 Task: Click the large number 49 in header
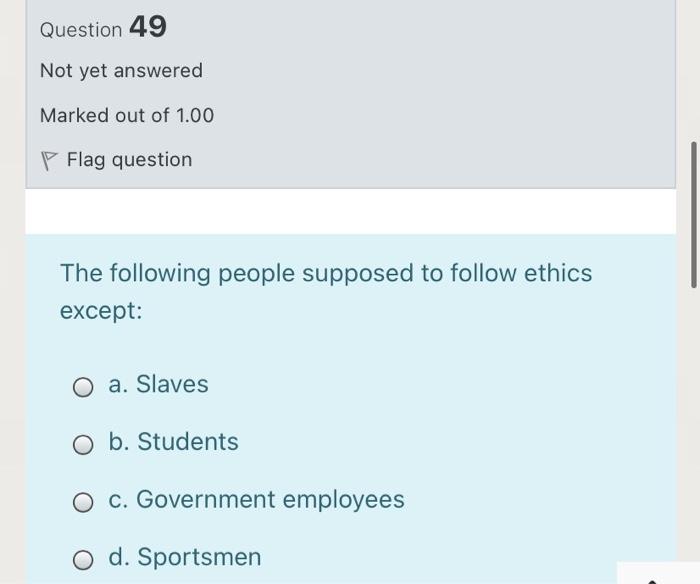(x=148, y=28)
